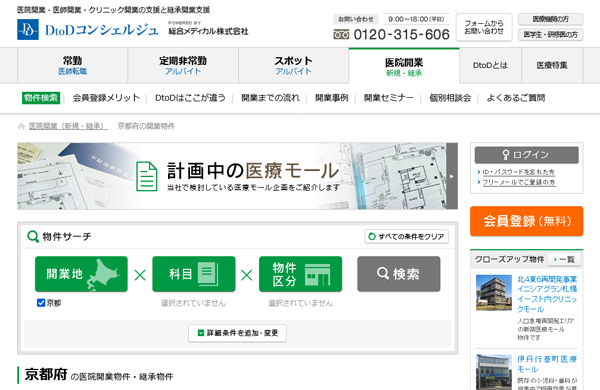Select 物件検索 in the submenu

41,98
